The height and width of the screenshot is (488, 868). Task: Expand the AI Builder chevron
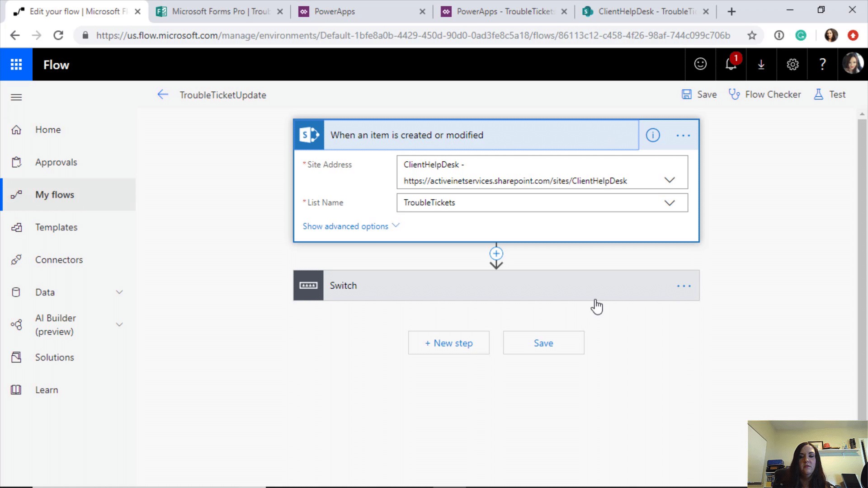[119, 324]
